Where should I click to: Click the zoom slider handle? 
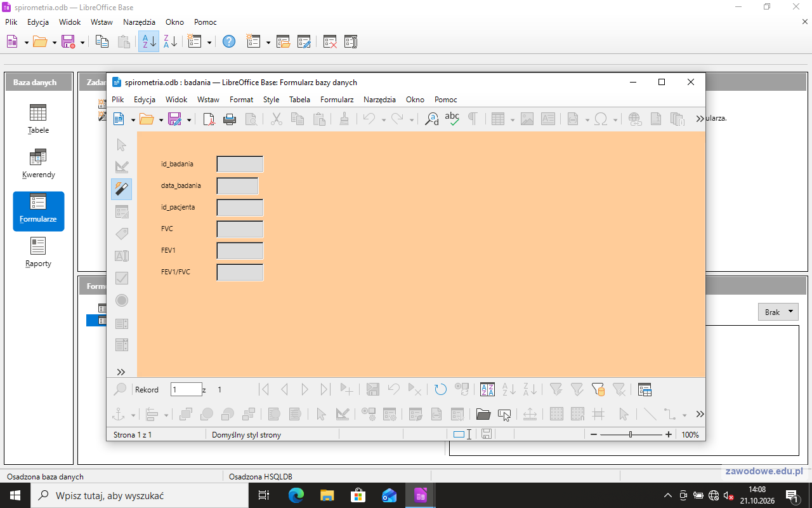pos(630,434)
